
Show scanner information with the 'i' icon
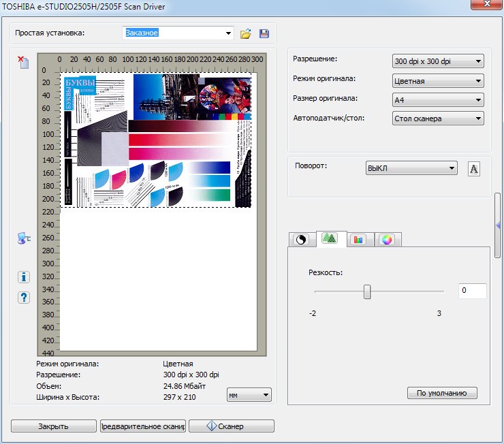tap(25, 276)
